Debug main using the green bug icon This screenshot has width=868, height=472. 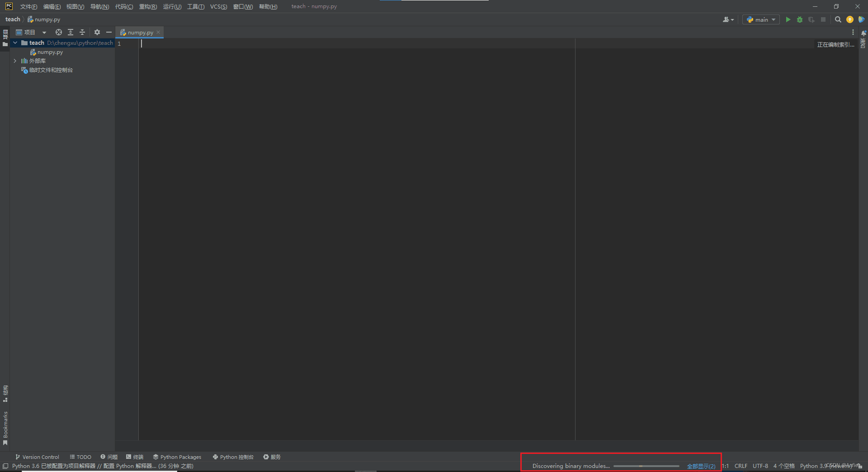click(800, 19)
